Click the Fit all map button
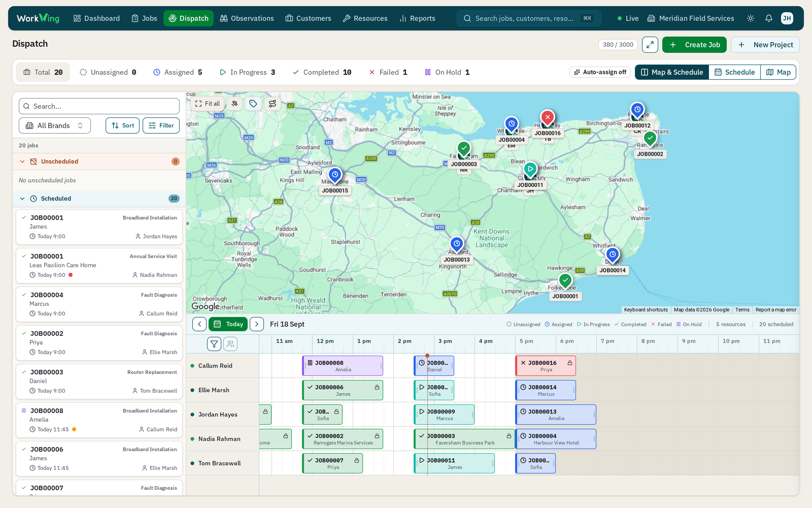 click(208, 104)
